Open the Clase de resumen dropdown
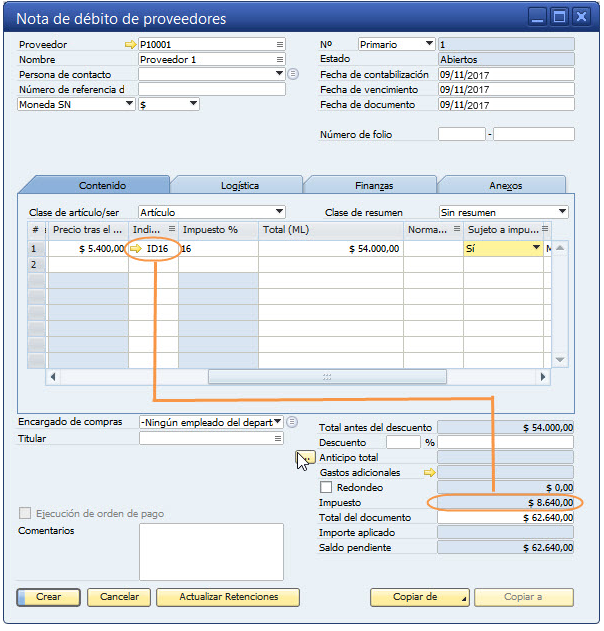The width and height of the screenshot is (604, 631). 562,212
